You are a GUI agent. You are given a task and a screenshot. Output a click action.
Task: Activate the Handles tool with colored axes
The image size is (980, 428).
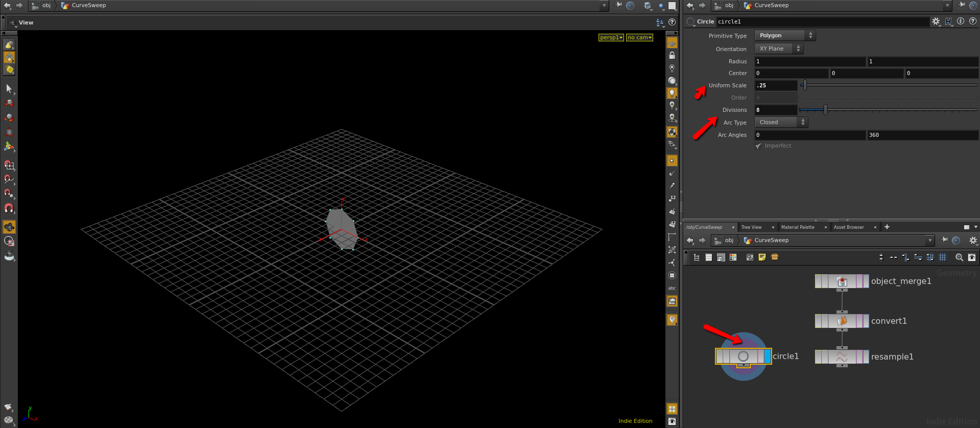(x=9, y=147)
